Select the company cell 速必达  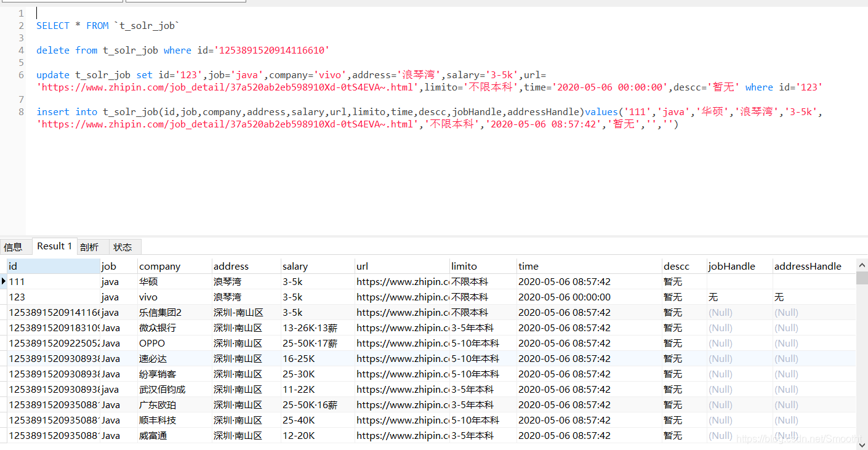pyautogui.click(x=175, y=358)
